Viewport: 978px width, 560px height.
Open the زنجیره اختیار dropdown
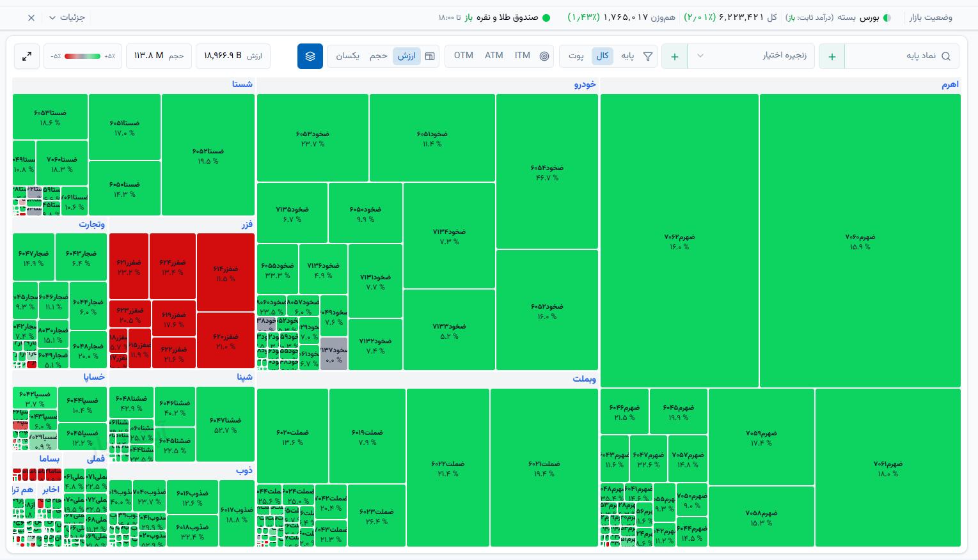[x=753, y=56]
